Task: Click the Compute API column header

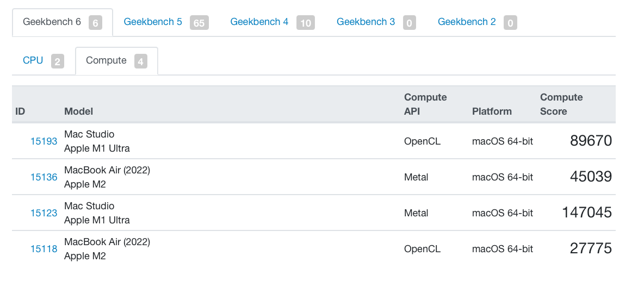Action: point(425,104)
